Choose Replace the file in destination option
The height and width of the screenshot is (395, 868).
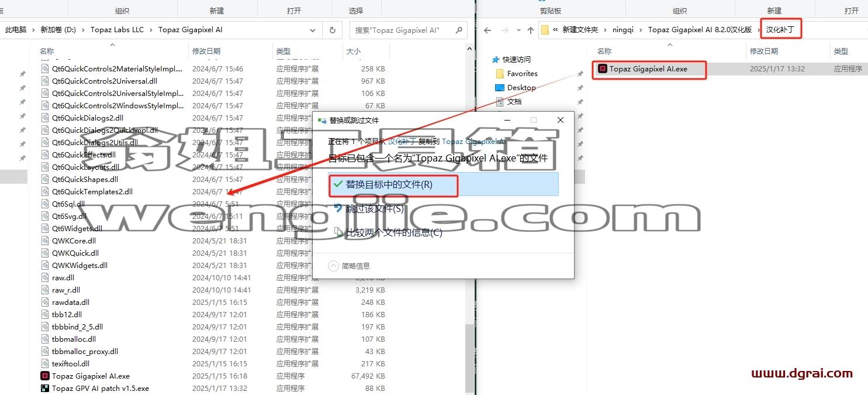tap(444, 184)
